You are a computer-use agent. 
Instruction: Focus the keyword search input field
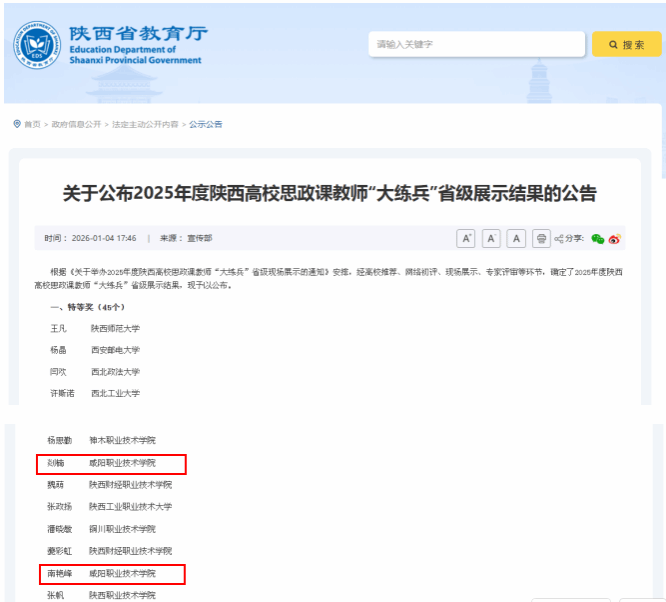[475, 45]
